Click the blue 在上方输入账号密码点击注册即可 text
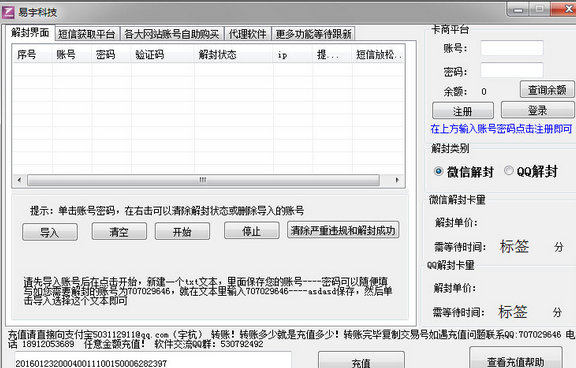 (501, 129)
